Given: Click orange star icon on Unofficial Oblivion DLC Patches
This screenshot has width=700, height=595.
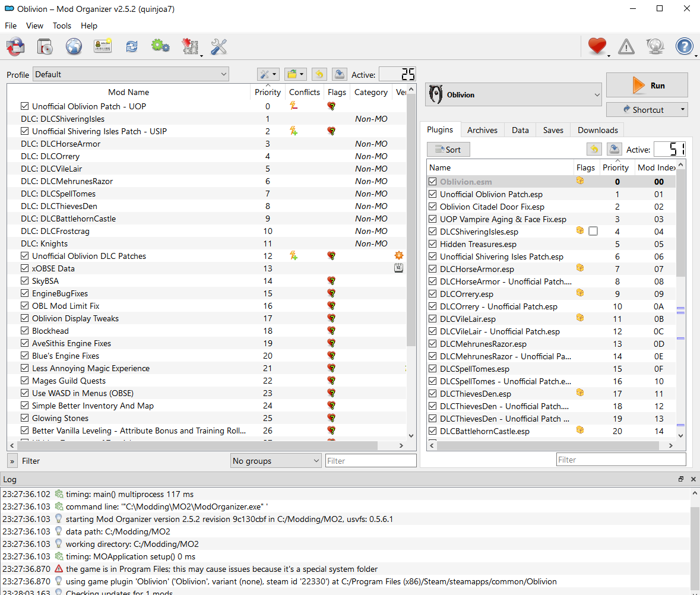Looking at the screenshot, I should (x=398, y=255).
